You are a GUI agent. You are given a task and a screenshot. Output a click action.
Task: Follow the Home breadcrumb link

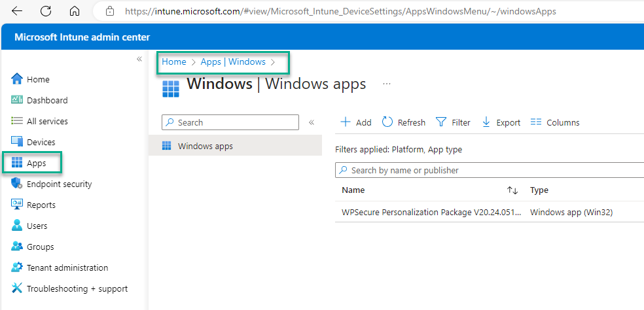coord(173,61)
